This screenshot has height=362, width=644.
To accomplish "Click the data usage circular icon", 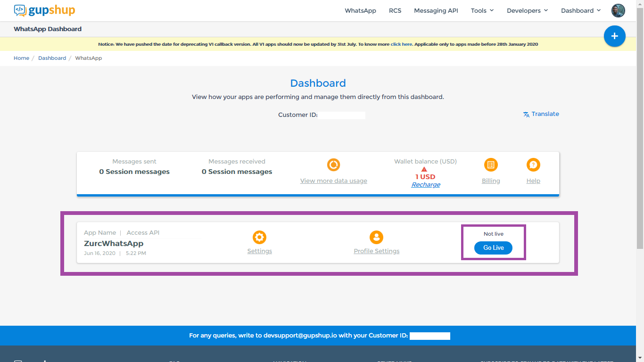I will click(333, 165).
